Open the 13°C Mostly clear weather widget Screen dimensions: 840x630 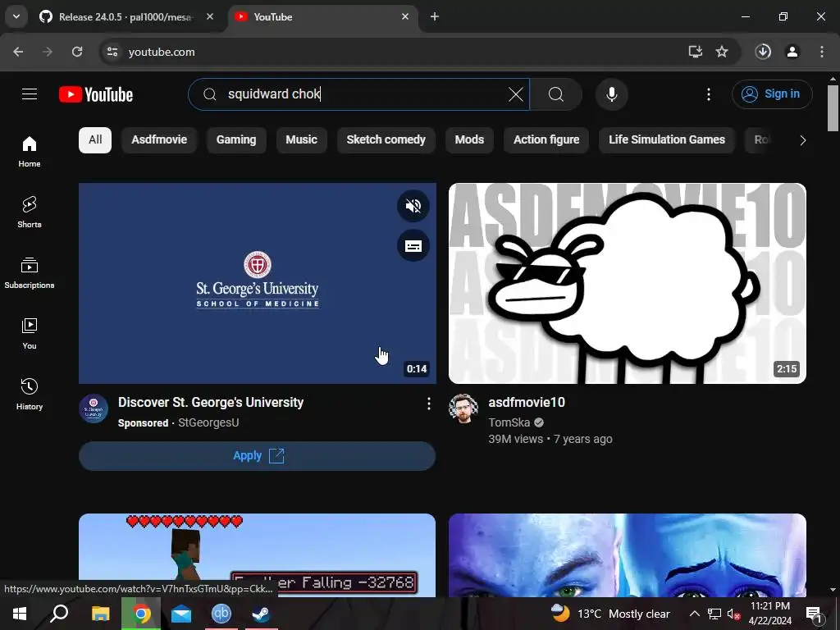point(610,614)
